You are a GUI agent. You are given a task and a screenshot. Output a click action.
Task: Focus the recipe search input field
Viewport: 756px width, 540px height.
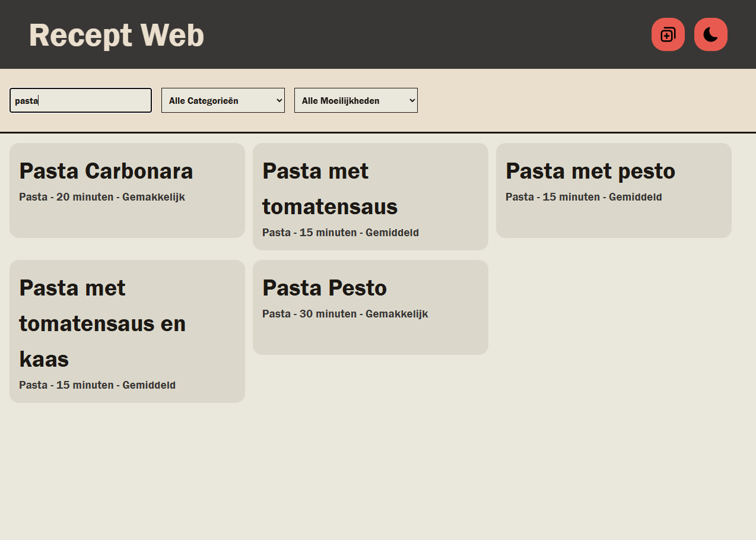(80, 100)
